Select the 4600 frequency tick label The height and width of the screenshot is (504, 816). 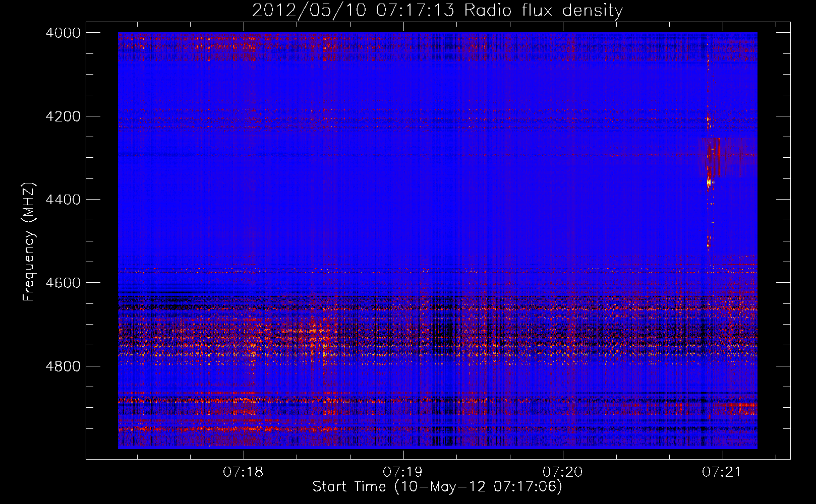[x=63, y=283]
